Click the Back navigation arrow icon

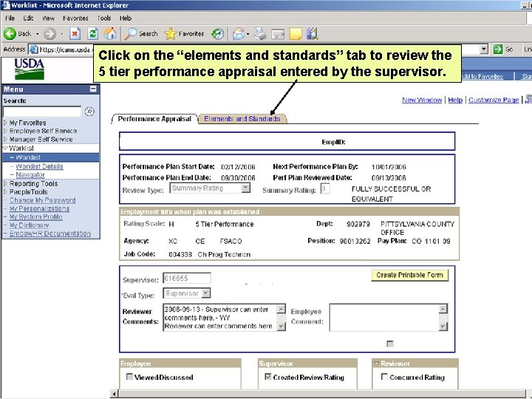point(10,33)
